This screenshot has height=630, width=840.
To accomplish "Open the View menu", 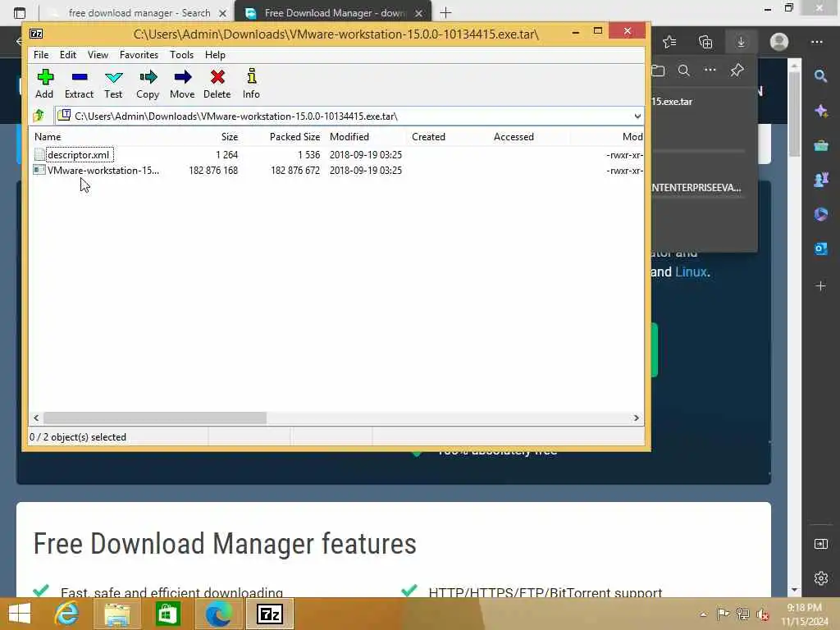I will (98, 55).
